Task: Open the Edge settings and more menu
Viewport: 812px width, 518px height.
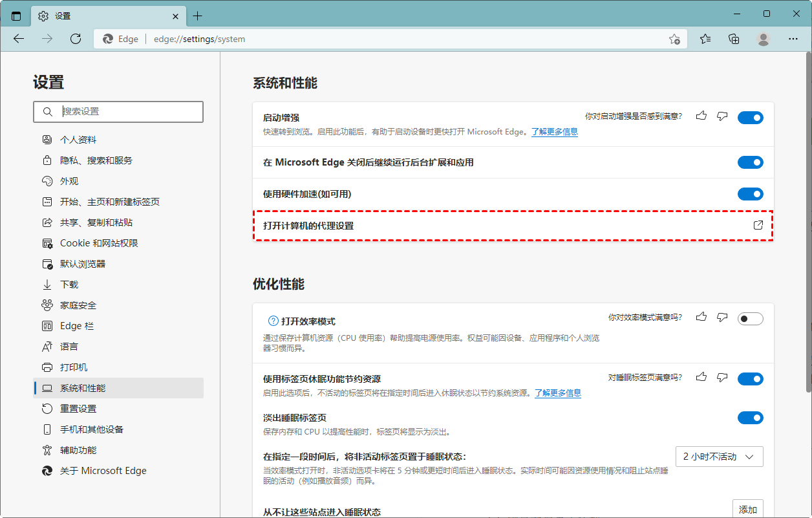Action: click(793, 39)
